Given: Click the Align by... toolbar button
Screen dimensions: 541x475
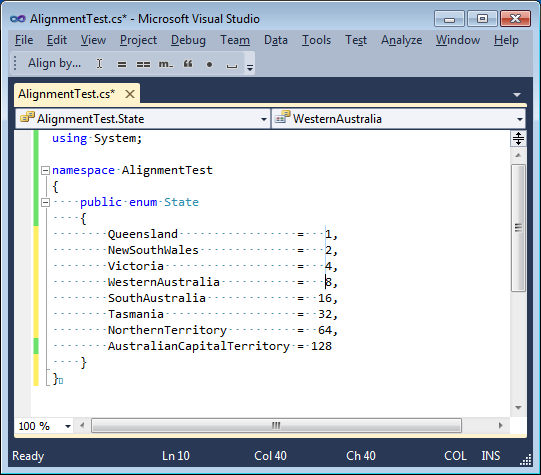Looking at the screenshot, I should [55, 64].
